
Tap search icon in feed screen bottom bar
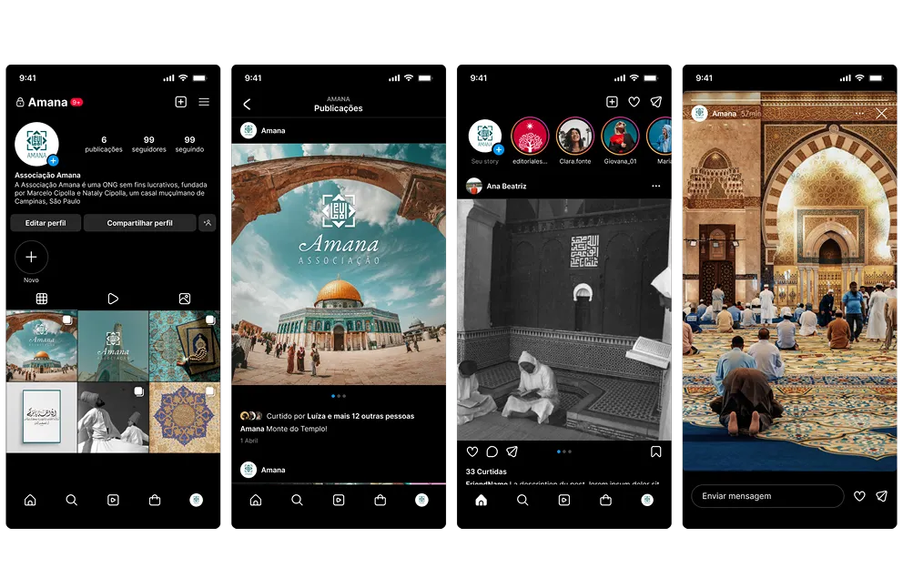pyautogui.click(x=523, y=500)
